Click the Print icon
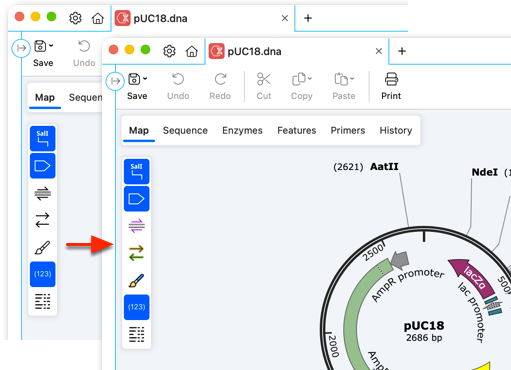The height and width of the screenshot is (370, 511). [x=391, y=79]
